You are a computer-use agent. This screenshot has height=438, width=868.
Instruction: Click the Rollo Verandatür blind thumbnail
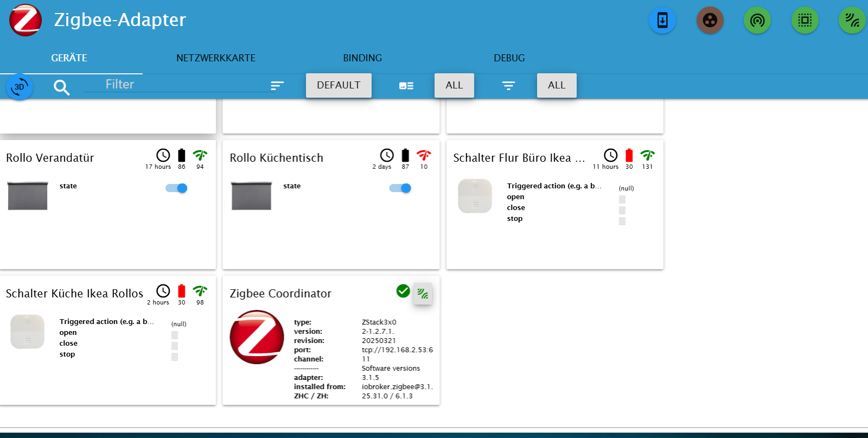(x=28, y=195)
